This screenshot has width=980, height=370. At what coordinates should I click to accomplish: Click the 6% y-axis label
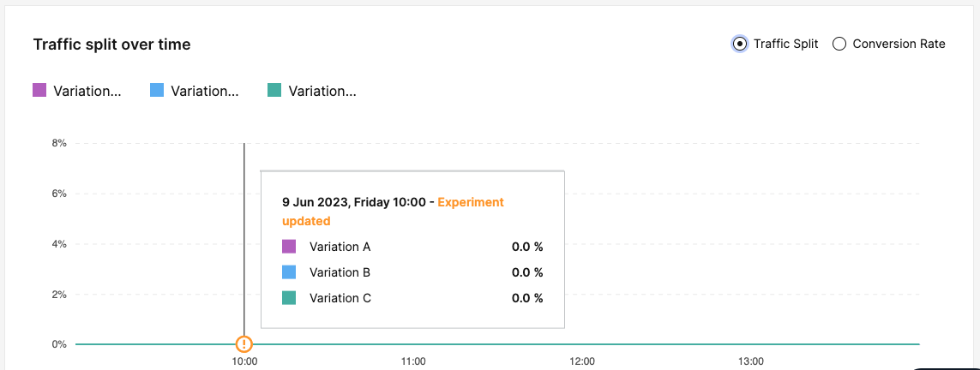(x=59, y=194)
